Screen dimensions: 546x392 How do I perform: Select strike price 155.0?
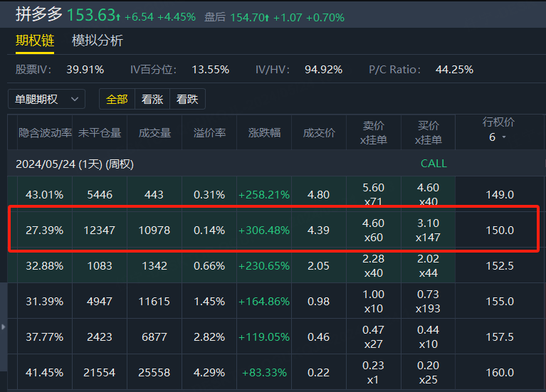(500, 301)
